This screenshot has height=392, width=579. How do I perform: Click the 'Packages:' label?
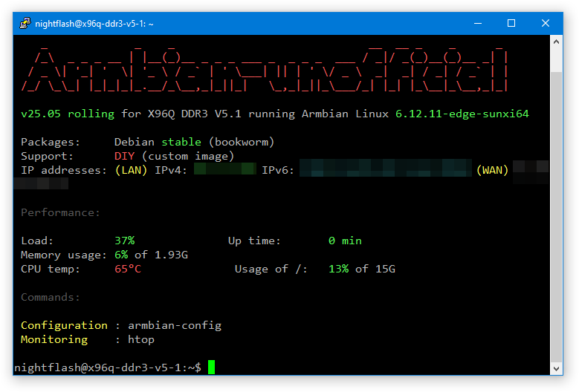tap(51, 142)
